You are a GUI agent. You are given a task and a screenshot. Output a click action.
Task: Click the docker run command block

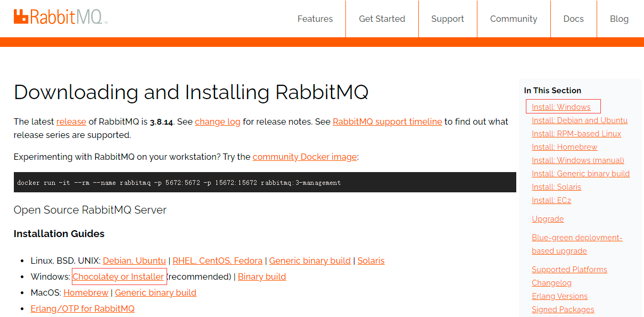265,182
